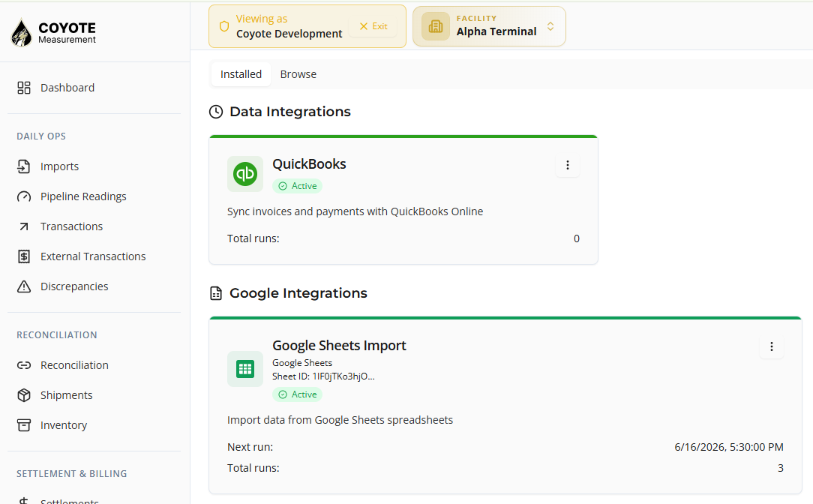Click the QuickBooks Active status badge
Image resolution: width=813 pixels, height=504 pixels.
click(297, 186)
